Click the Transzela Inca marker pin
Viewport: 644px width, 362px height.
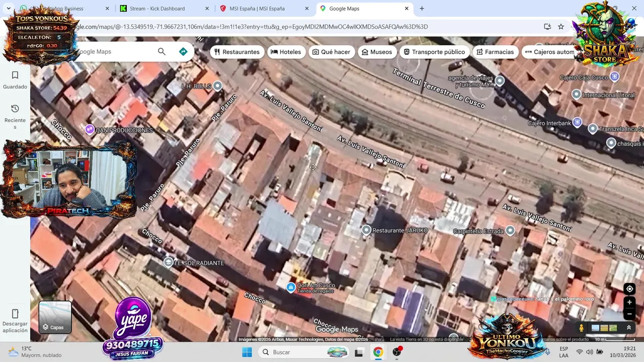(593, 129)
